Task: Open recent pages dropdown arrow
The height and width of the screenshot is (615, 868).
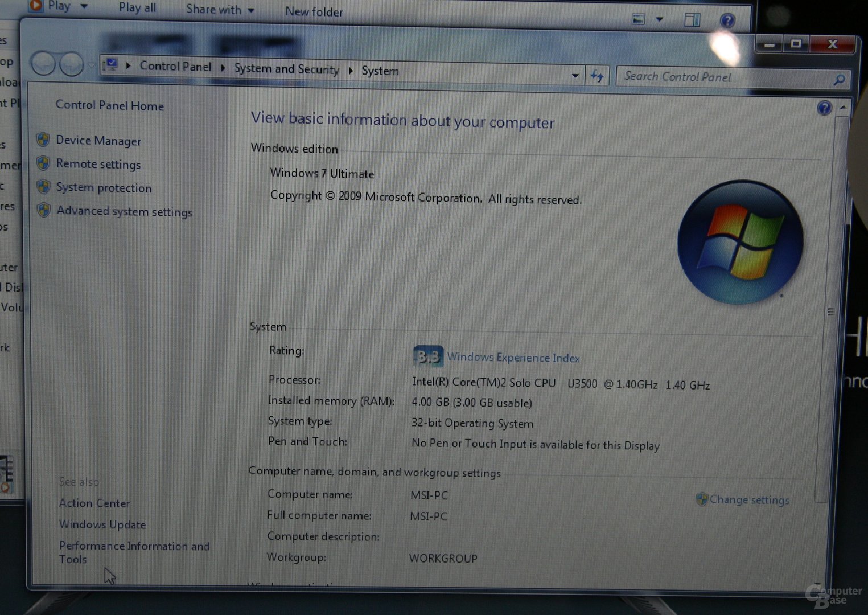Action: point(92,65)
